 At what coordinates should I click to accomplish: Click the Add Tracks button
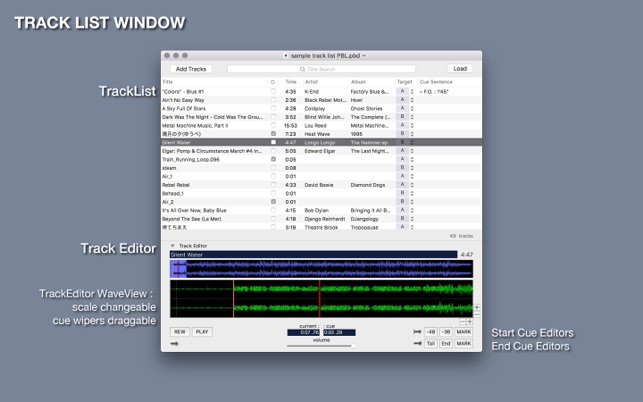tap(191, 69)
